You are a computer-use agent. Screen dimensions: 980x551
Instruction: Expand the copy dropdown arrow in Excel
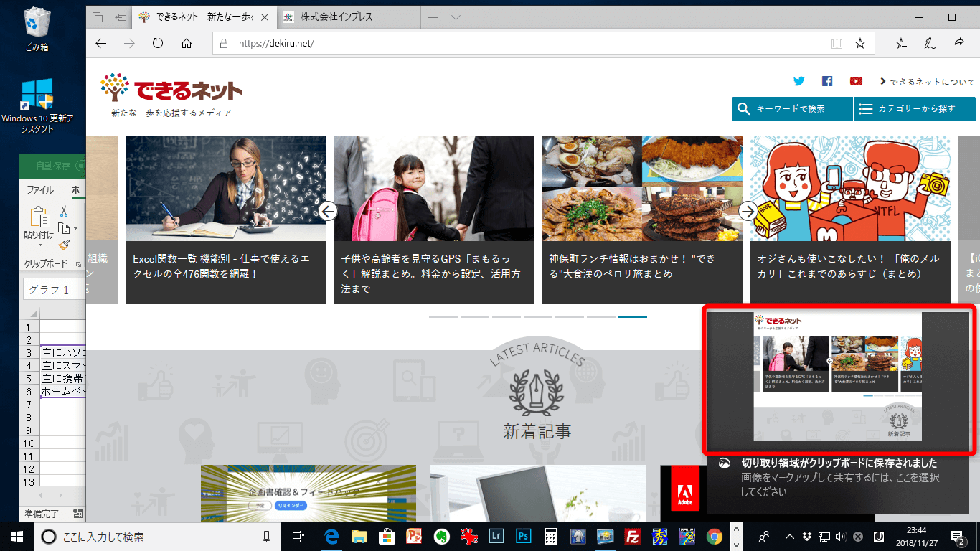click(75, 229)
